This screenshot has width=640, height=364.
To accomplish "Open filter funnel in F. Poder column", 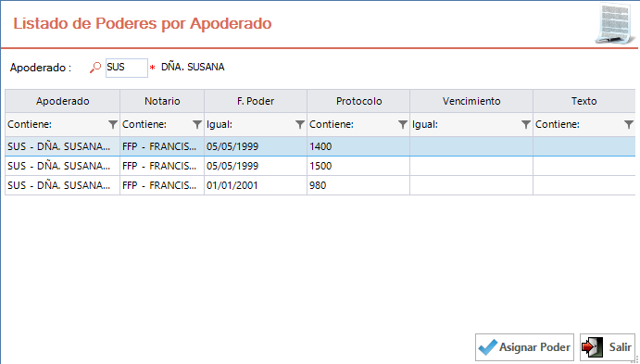I will [x=300, y=124].
